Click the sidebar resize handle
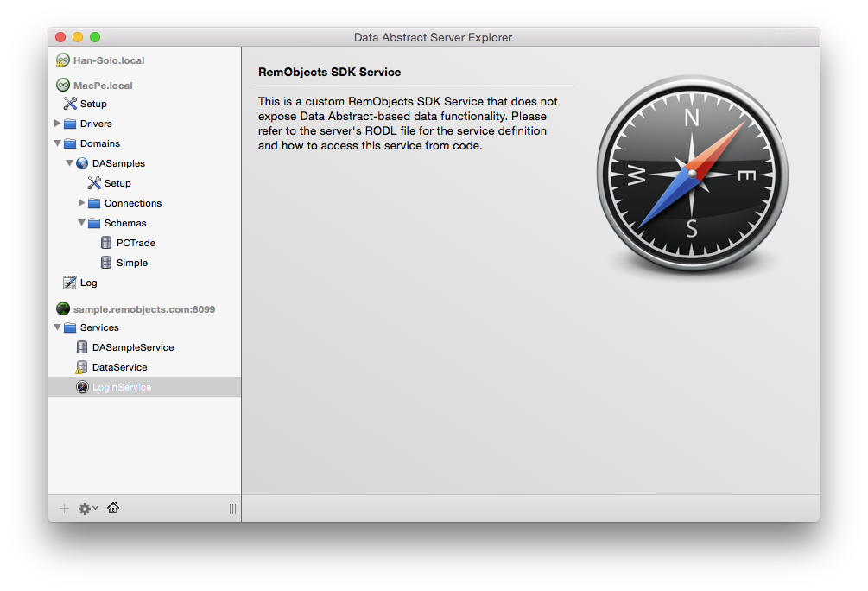 click(x=232, y=509)
